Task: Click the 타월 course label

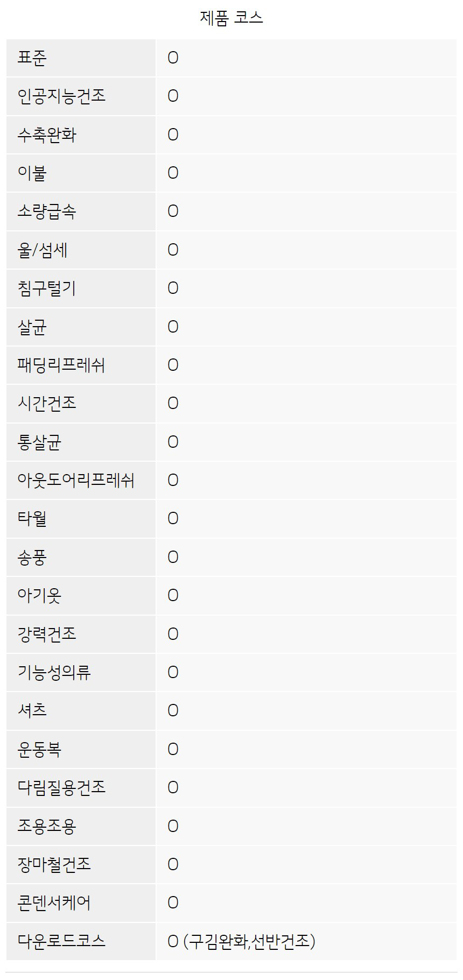Action: [x=32, y=518]
